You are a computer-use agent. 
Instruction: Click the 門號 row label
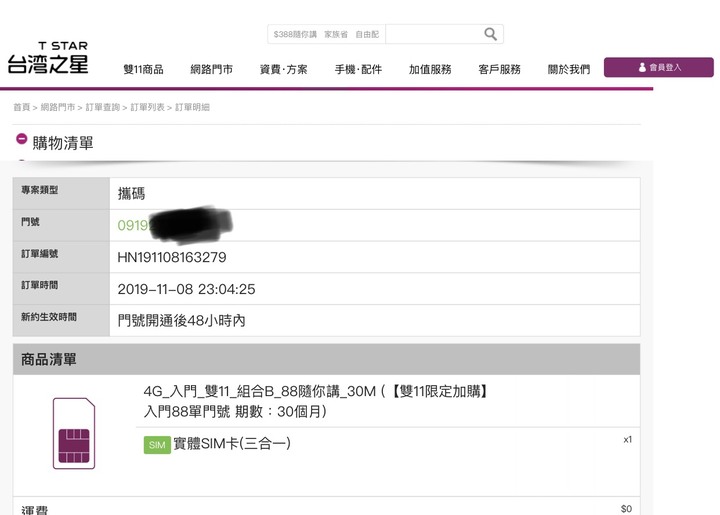click(30, 222)
